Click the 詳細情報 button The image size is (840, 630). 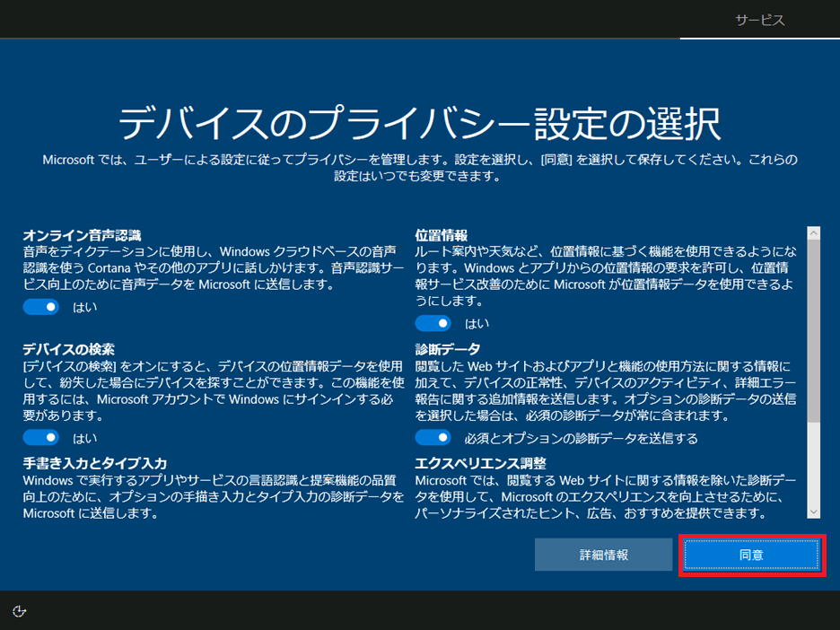604,555
